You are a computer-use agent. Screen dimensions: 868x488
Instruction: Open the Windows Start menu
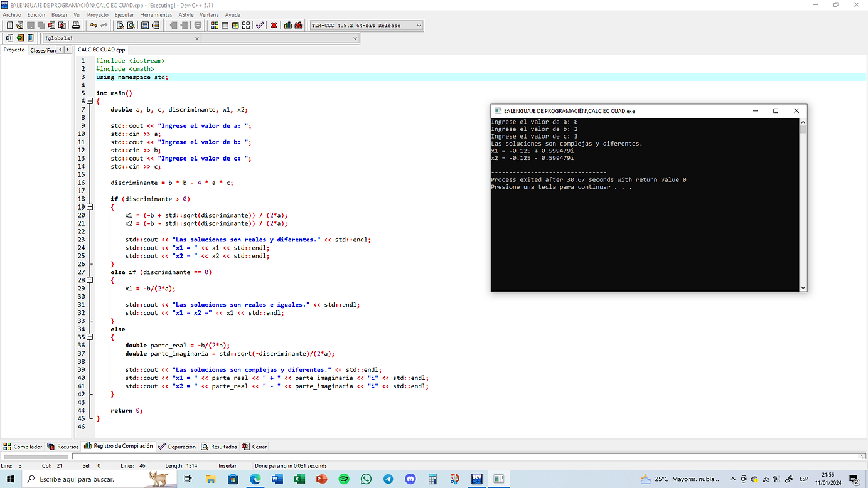tap(11, 479)
